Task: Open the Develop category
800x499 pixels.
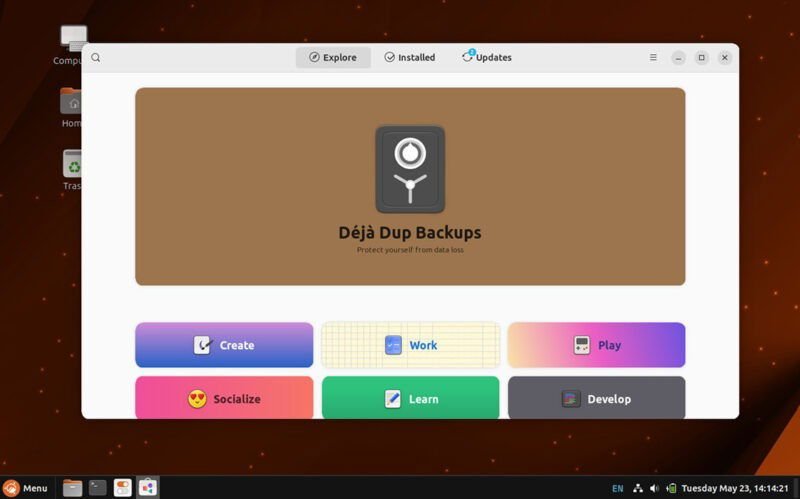Action: click(x=596, y=398)
